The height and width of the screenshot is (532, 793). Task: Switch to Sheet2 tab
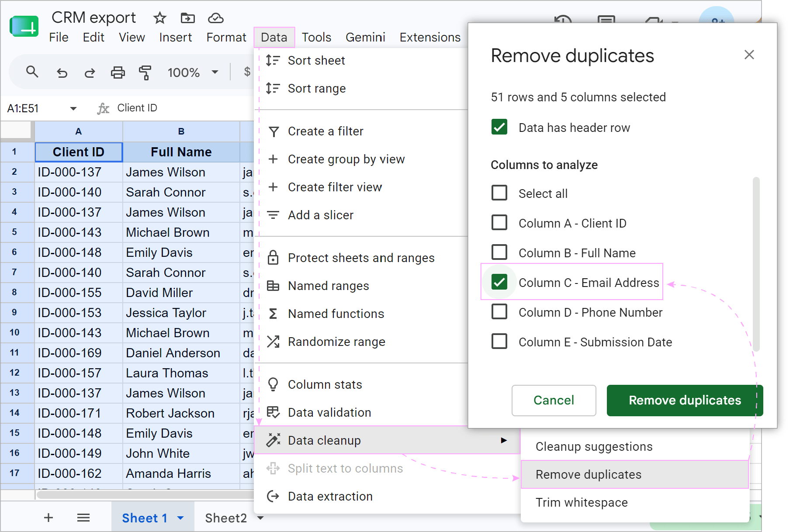pos(226,518)
